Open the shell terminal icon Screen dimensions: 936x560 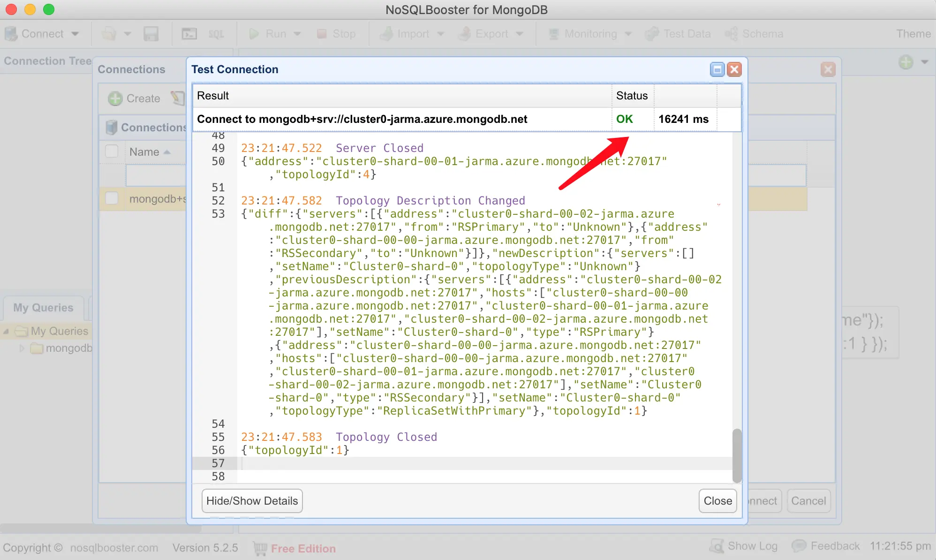[x=189, y=34]
